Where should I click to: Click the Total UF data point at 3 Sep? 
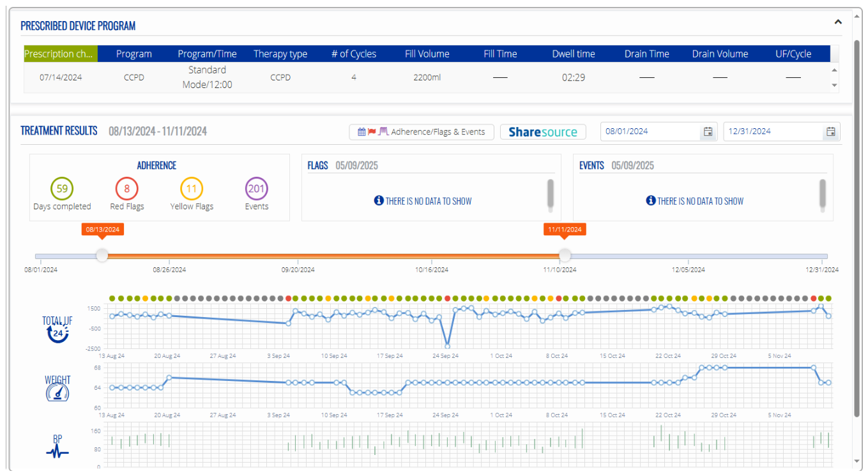(288, 323)
